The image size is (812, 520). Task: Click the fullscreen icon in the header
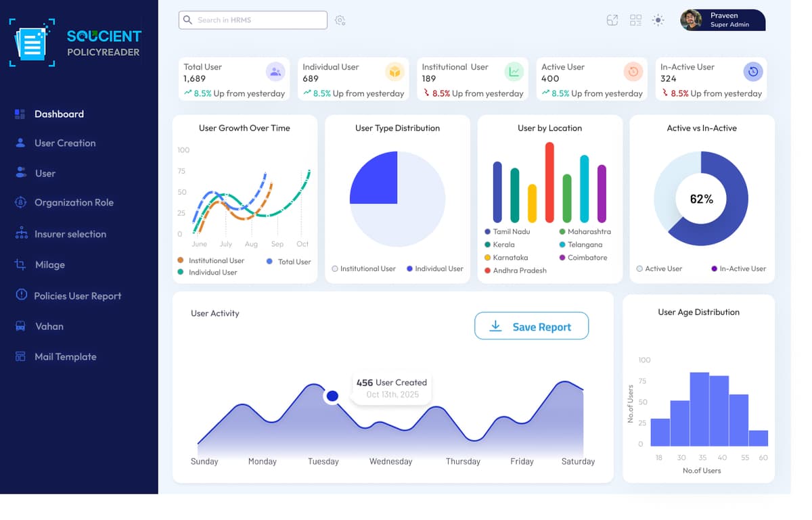tap(612, 20)
